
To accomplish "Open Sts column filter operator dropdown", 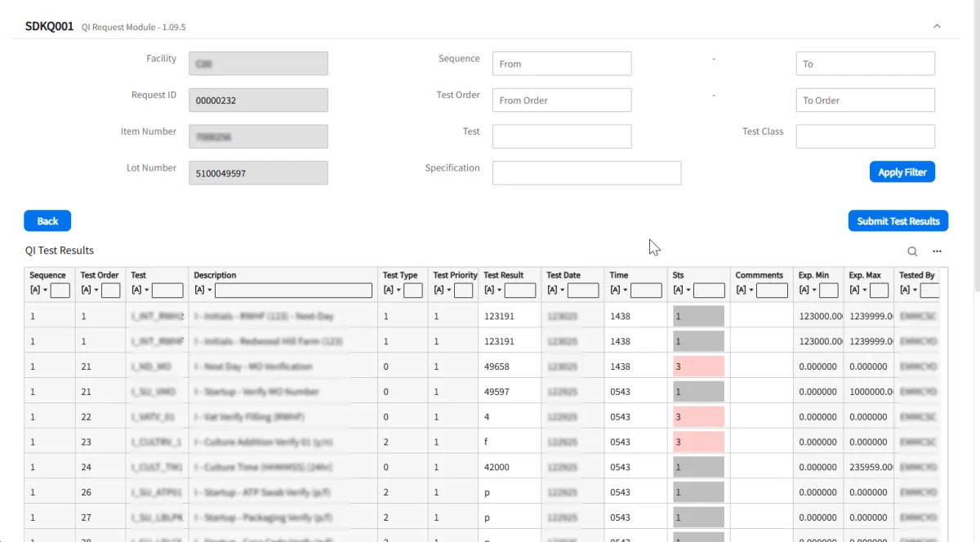I will pyautogui.click(x=682, y=291).
